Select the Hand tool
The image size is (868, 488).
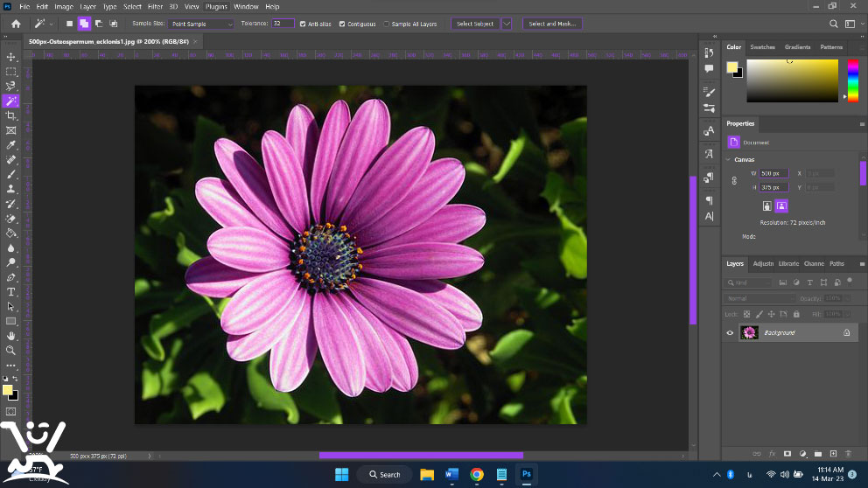pos(10,336)
